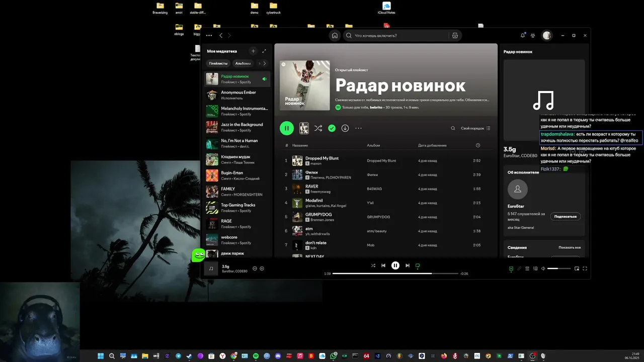This screenshot has height=362, width=644.
Task: Open artist link maxon
Action: point(316,163)
